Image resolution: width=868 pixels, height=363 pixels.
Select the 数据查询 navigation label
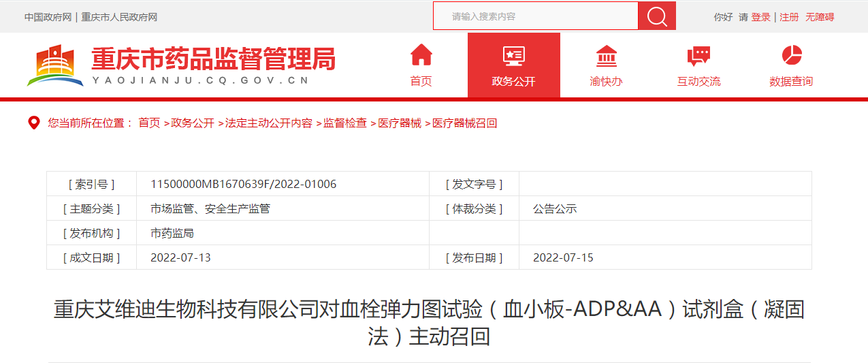tap(791, 81)
